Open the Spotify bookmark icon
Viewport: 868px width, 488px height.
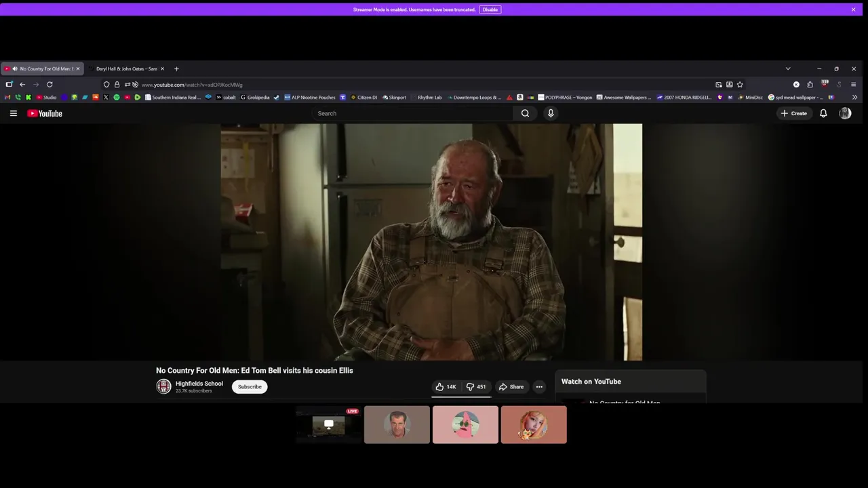(x=117, y=98)
